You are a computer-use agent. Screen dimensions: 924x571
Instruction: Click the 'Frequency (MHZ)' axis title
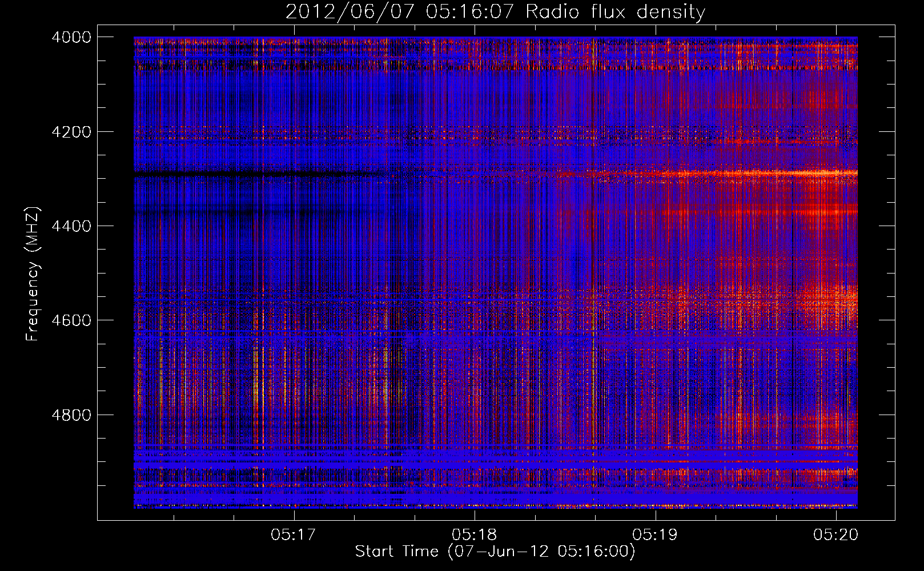coord(33,274)
